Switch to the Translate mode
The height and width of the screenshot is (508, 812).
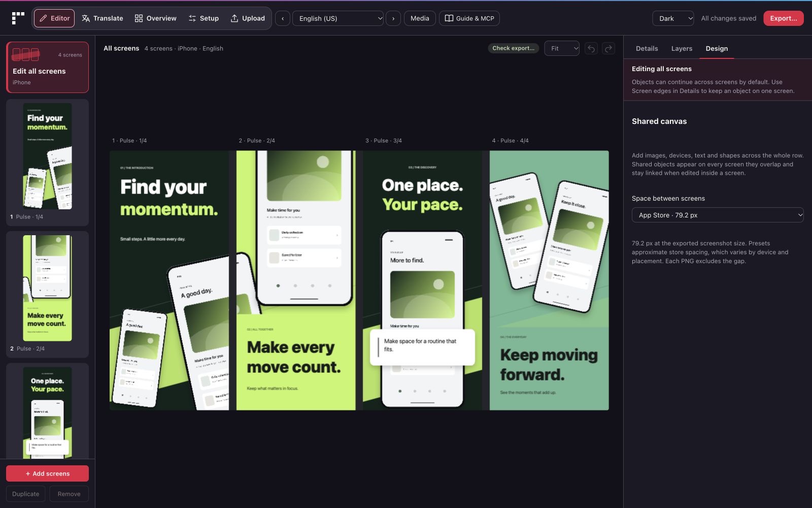point(103,18)
